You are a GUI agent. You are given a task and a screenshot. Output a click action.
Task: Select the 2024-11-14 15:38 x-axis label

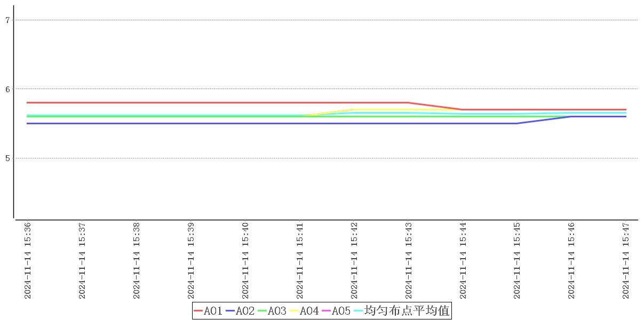[137, 261]
